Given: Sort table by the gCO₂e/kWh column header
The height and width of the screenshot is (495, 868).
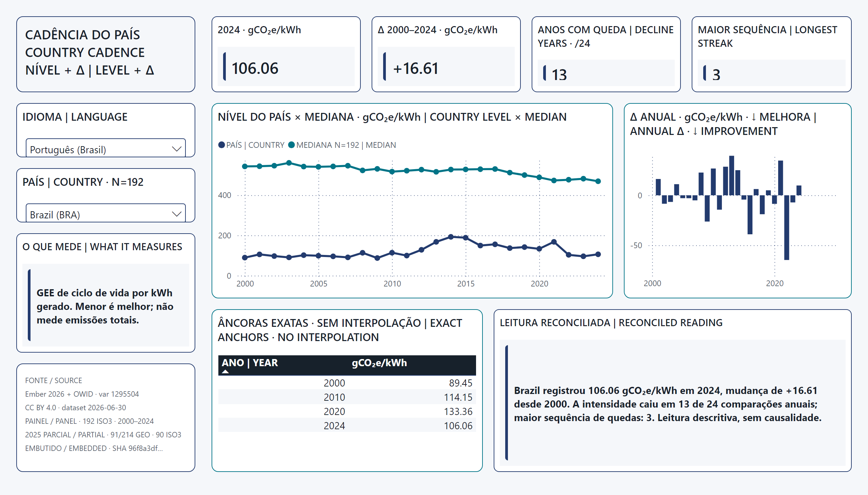Looking at the screenshot, I should tap(379, 363).
